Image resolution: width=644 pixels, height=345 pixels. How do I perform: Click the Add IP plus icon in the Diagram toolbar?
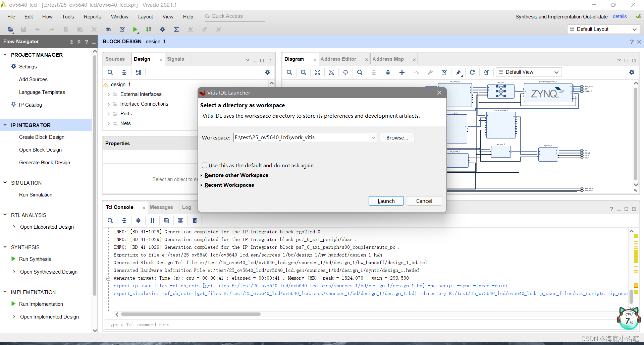tap(402, 72)
